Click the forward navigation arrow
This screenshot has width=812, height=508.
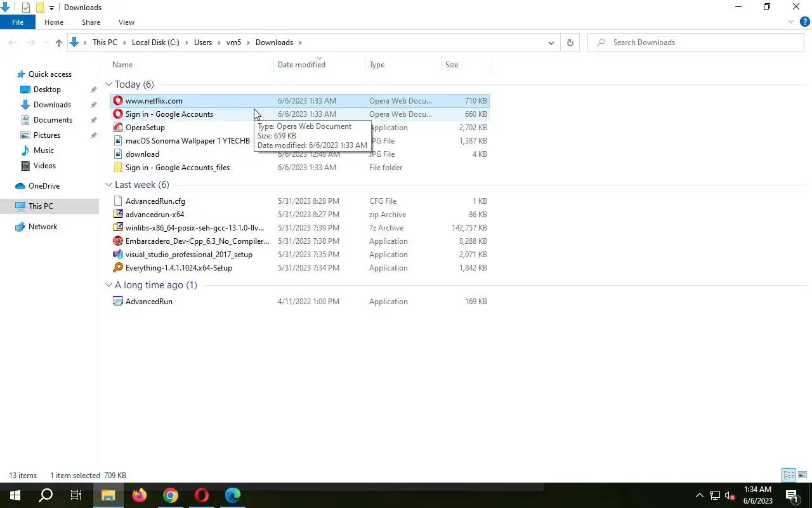(x=30, y=43)
